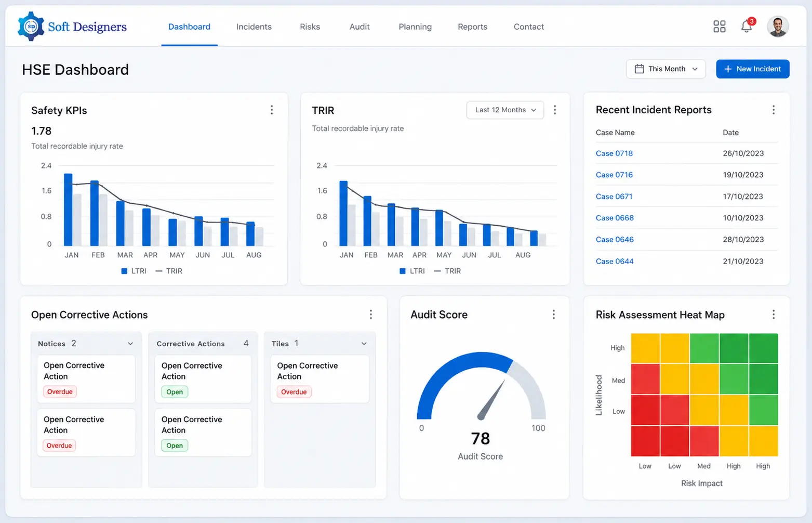Click second Open-status card under Corrective Actions
The image size is (812, 523).
coord(203,433)
